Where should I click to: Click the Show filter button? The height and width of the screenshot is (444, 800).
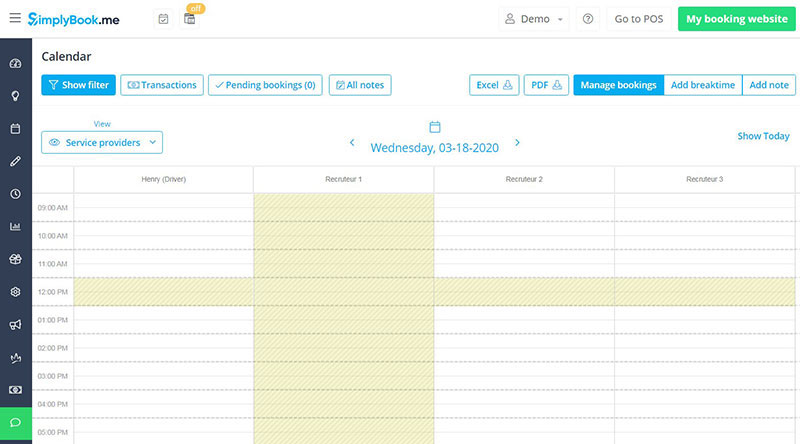click(x=79, y=85)
